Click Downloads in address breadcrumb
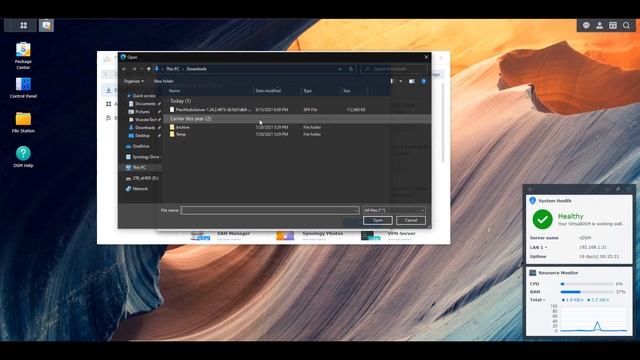The height and width of the screenshot is (360, 640). coord(196,69)
